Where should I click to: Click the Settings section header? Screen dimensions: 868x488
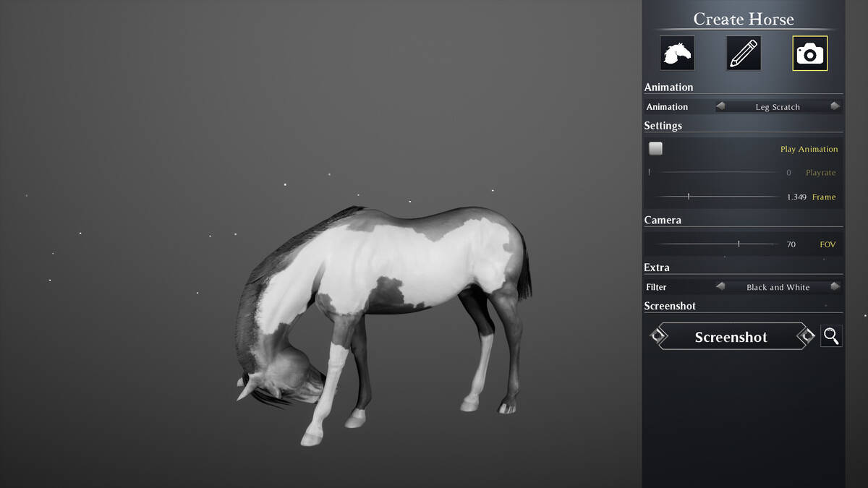(x=663, y=126)
